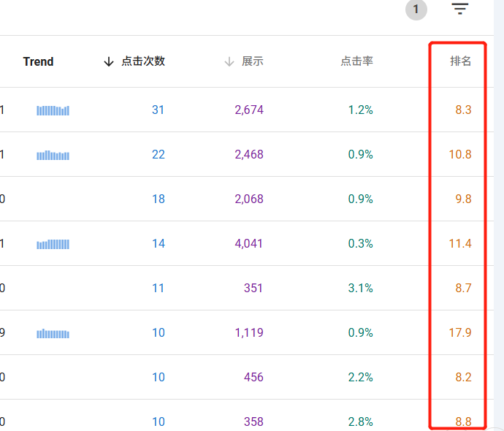Open the trend sparkline in the 31-clicks row
Viewport: 504px width, 431px height.
tap(53, 110)
